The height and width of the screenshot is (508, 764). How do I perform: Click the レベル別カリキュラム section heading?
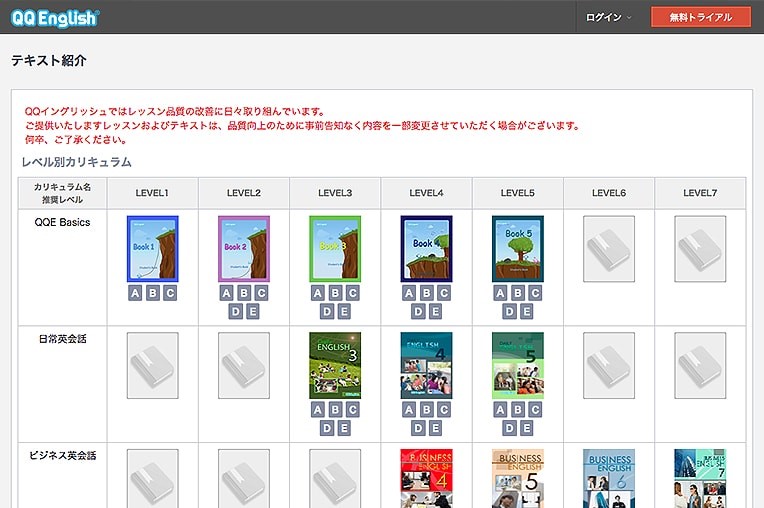[76, 162]
